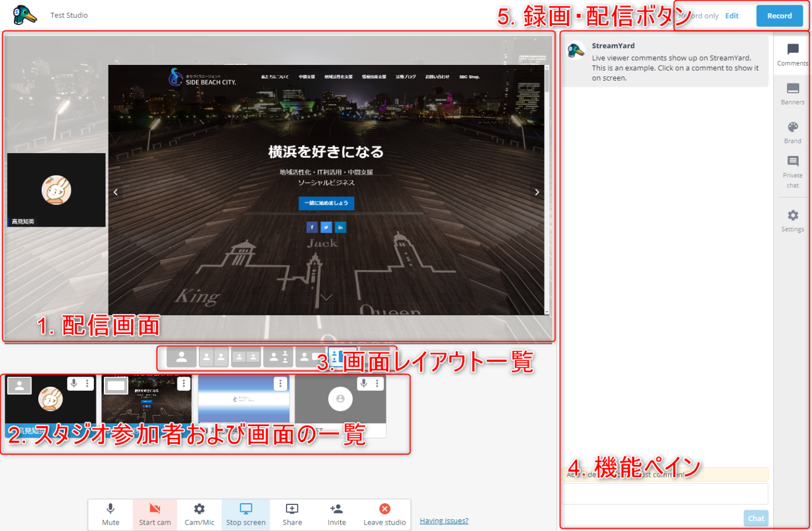The width and height of the screenshot is (812, 531).
Task: Select the solo single-person layout
Action: point(182,357)
